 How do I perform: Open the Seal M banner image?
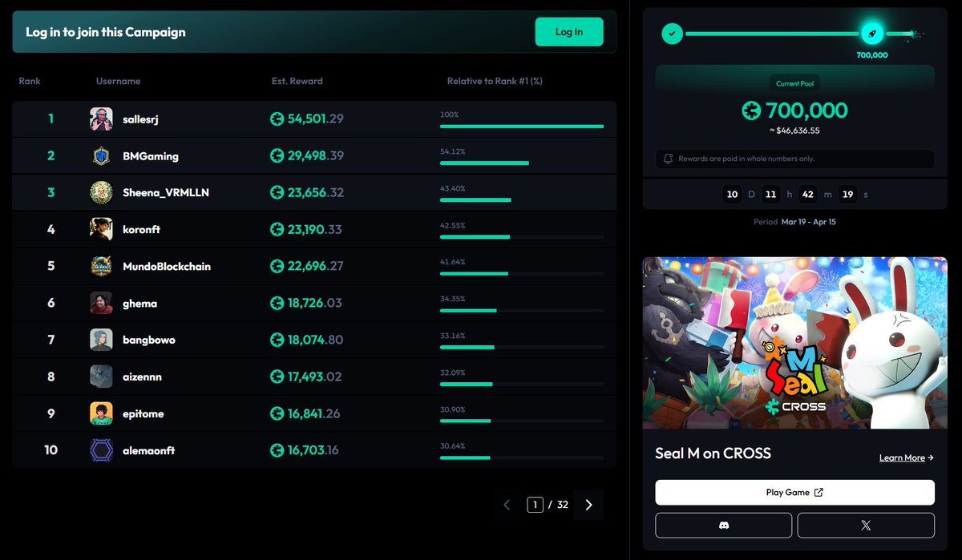coord(794,342)
